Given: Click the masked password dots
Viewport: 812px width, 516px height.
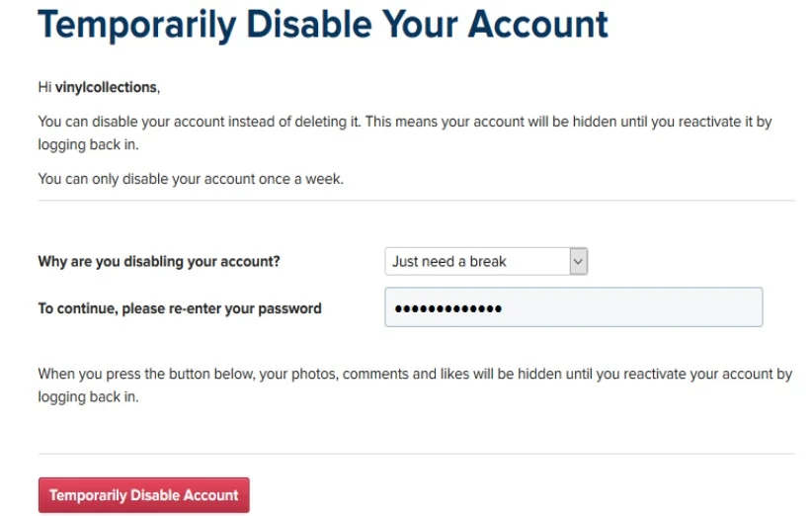Looking at the screenshot, I should coord(447,308).
